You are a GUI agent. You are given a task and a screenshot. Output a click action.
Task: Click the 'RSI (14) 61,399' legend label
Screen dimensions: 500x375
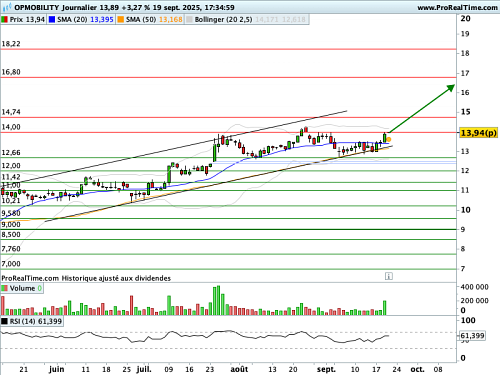click(x=36, y=321)
